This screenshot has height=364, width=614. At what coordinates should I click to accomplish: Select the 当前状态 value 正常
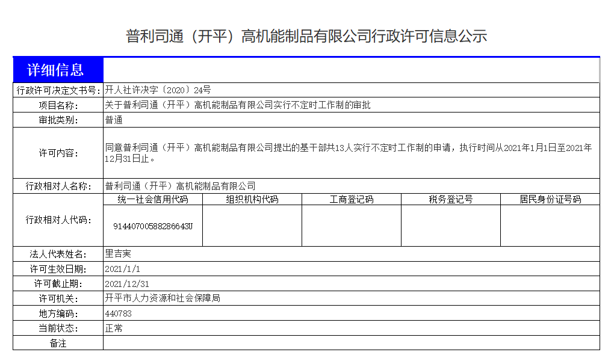(x=114, y=329)
